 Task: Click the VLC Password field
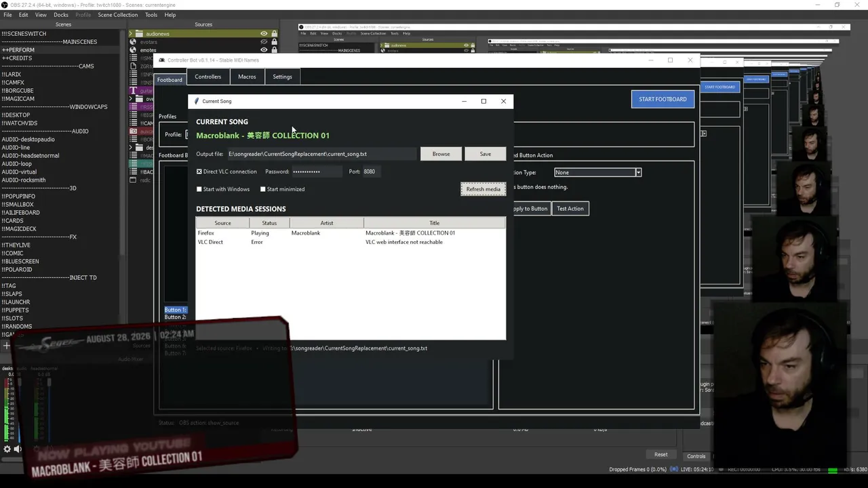(317, 171)
